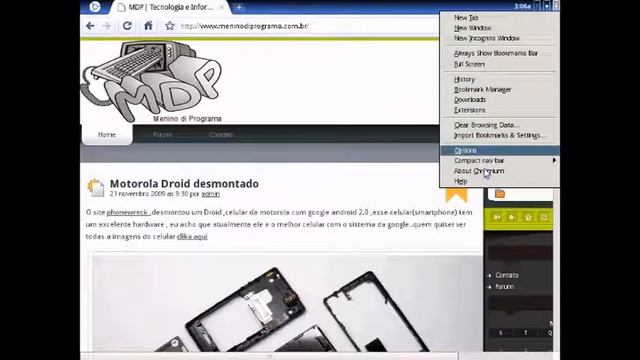Click the clock showing 3:06a
Image resolution: width=640 pixels, height=360 pixels.
(x=522, y=6)
